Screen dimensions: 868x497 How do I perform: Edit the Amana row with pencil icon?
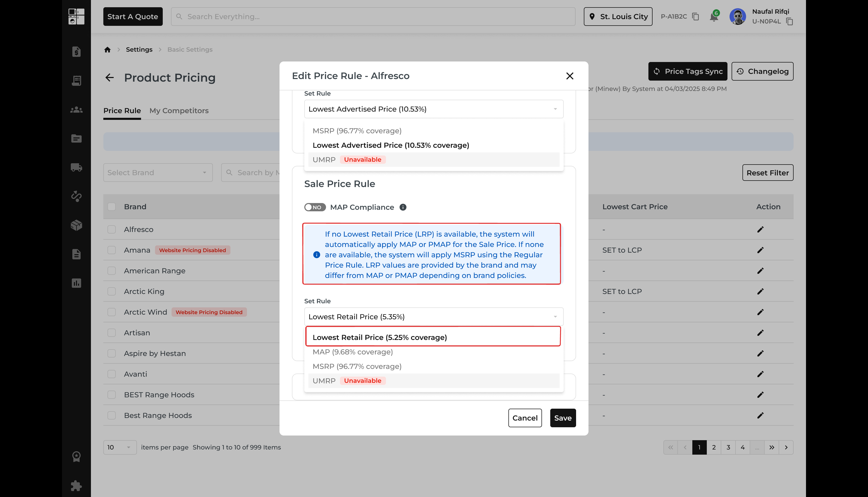[x=760, y=250]
